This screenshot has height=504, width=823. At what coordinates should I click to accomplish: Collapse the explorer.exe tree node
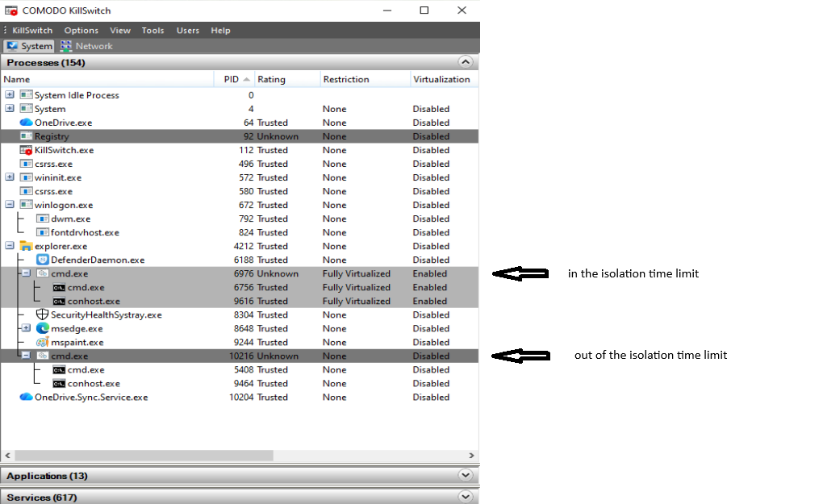10,245
